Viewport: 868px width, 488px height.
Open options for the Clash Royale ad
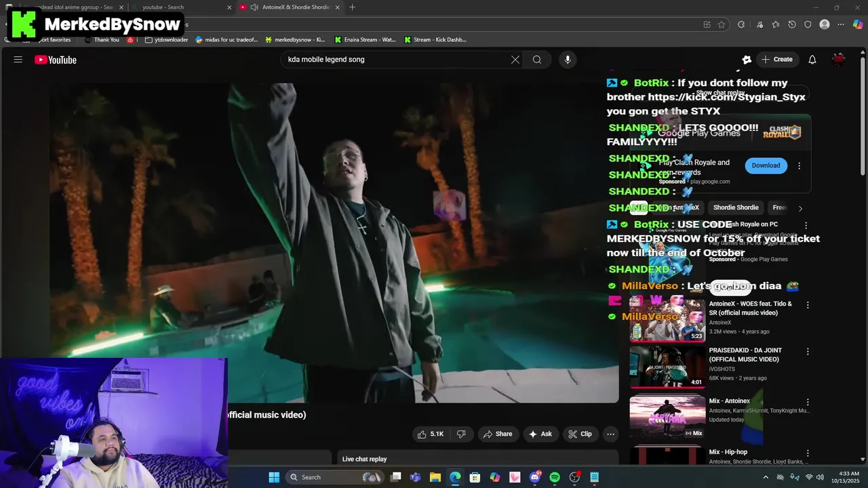click(x=799, y=165)
